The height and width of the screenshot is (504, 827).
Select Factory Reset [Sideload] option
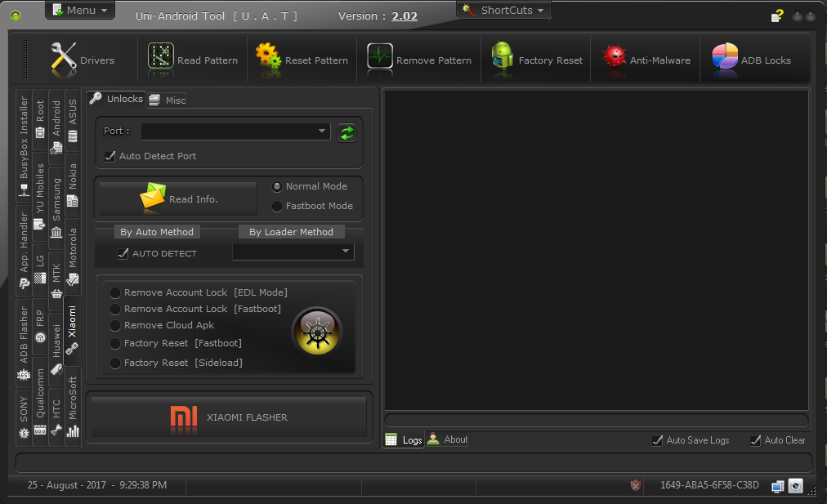coord(115,363)
